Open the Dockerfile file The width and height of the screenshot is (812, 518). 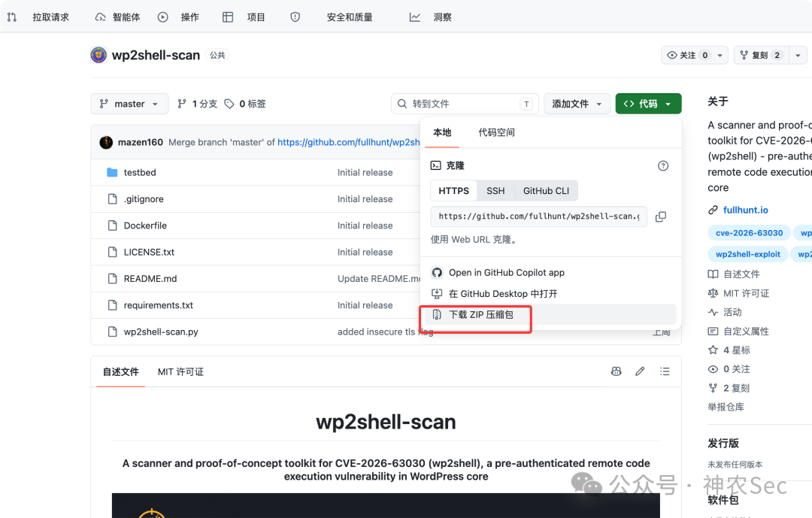coord(145,226)
